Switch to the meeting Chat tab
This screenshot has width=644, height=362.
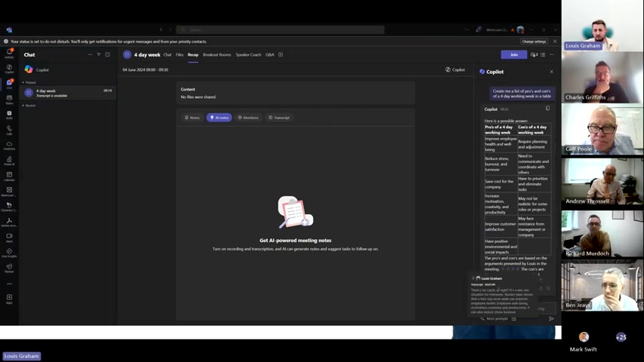click(167, 54)
